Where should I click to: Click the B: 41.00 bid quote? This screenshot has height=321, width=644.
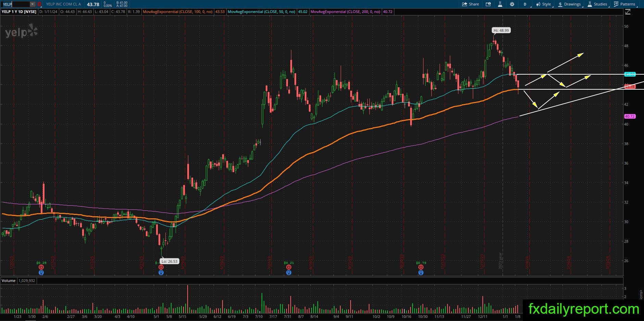coord(122,3)
